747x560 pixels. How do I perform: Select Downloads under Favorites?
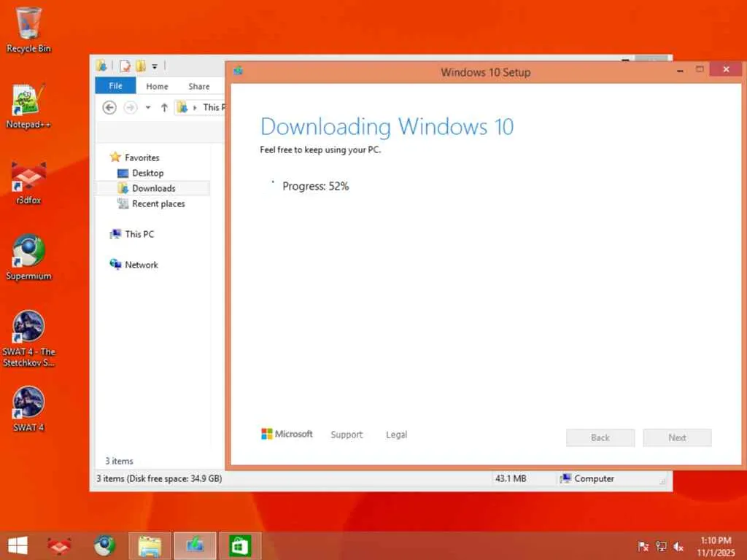pyautogui.click(x=154, y=188)
